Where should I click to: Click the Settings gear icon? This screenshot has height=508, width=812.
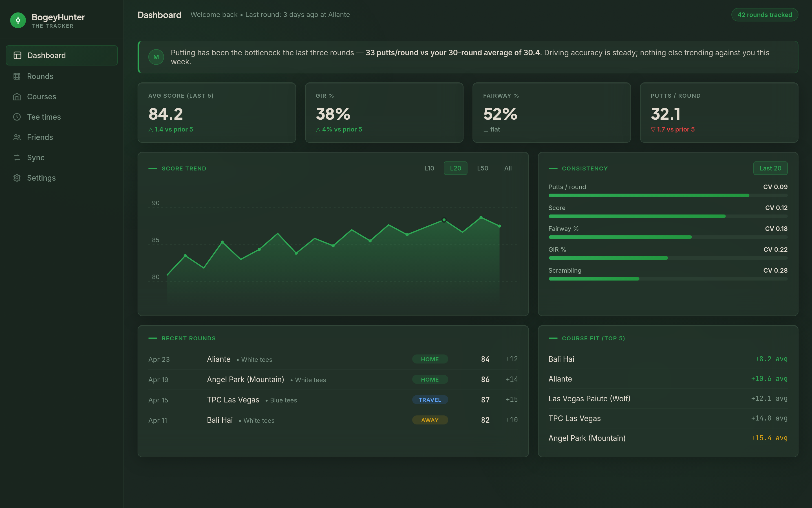(17, 178)
